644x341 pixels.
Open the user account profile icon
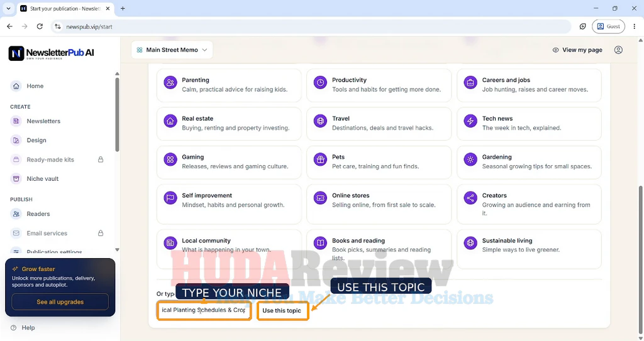point(618,50)
